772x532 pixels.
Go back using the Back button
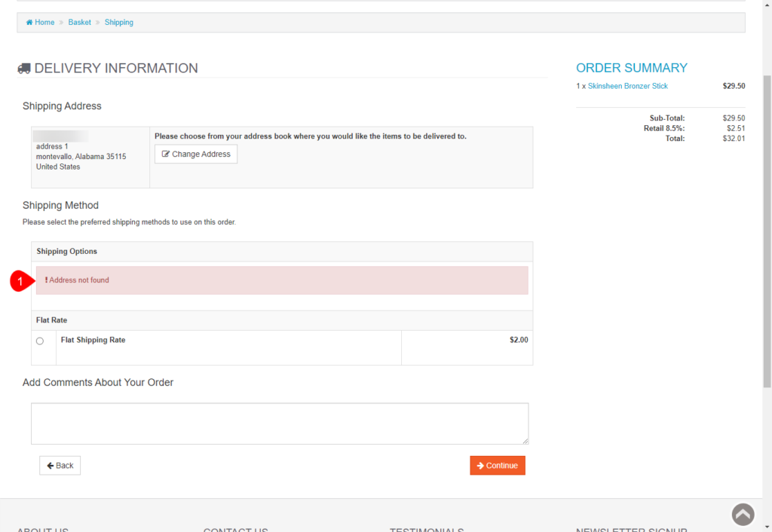tap(60, 465)
